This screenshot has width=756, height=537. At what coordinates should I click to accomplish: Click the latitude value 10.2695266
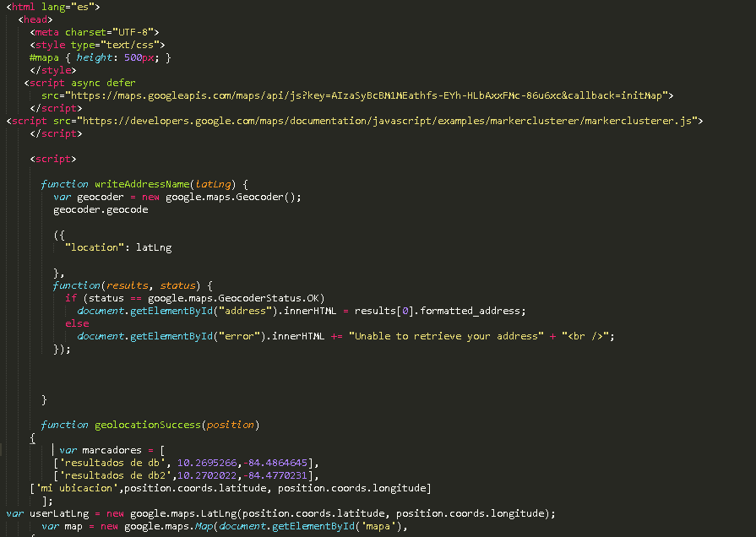tap(207, 463)
